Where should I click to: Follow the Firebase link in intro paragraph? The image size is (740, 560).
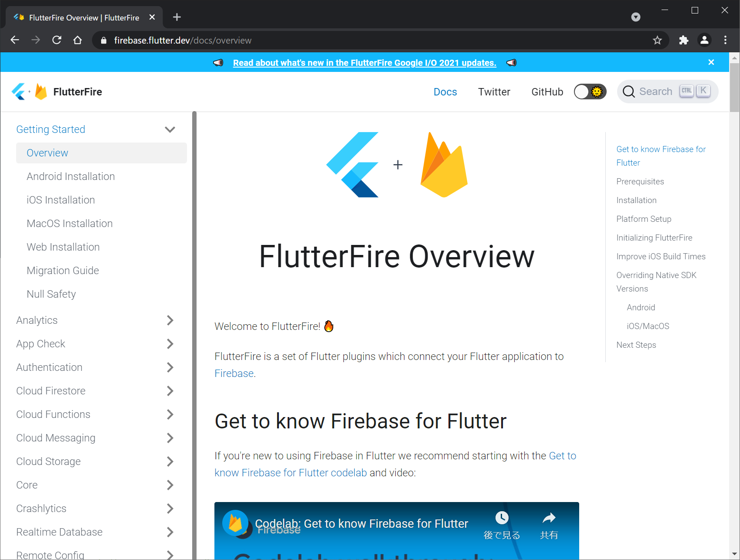234,373
